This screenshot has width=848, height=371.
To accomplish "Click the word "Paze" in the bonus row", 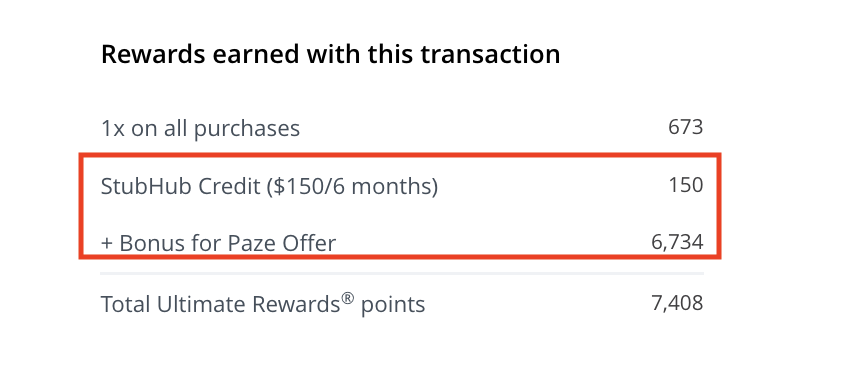I will (251, 243).
